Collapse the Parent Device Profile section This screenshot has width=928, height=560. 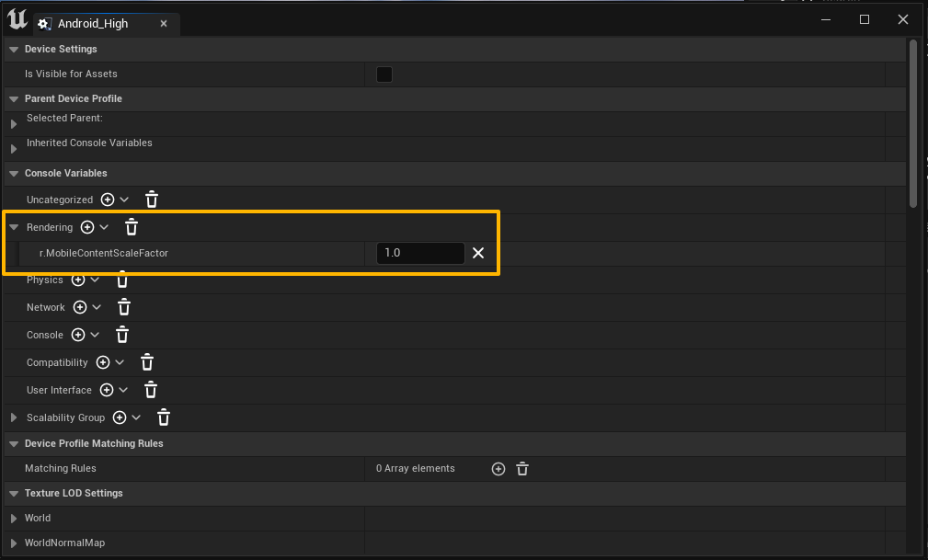14,99
